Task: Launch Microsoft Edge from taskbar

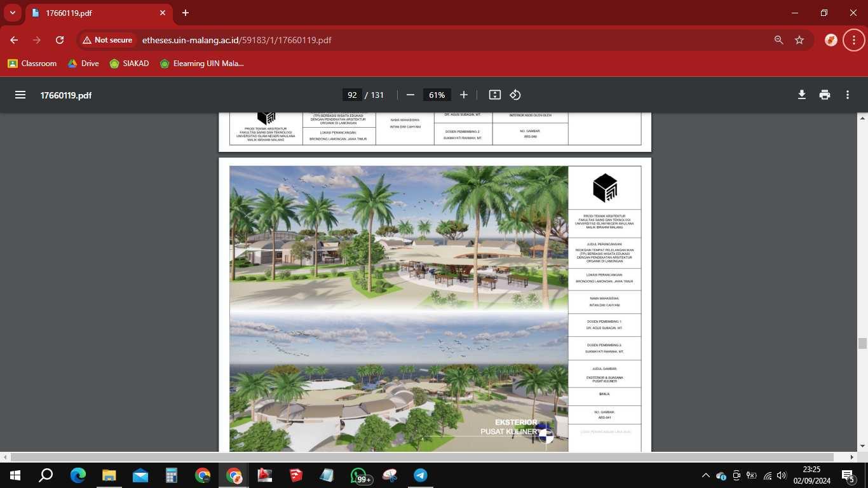Action: (x=78, y=475)
